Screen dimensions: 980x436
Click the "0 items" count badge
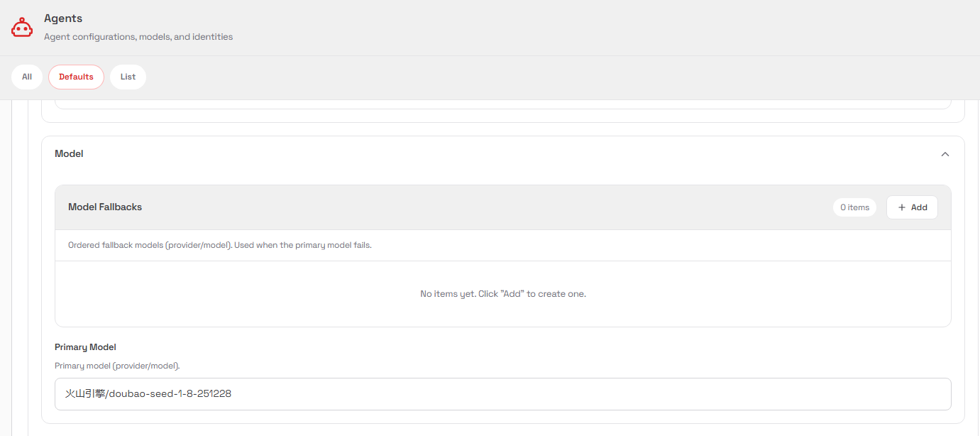854,207
